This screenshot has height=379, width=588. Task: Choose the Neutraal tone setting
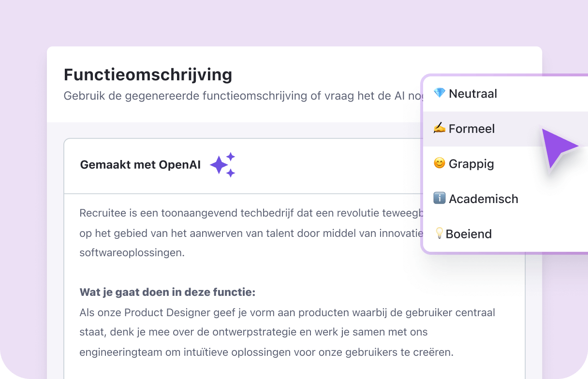473,93
